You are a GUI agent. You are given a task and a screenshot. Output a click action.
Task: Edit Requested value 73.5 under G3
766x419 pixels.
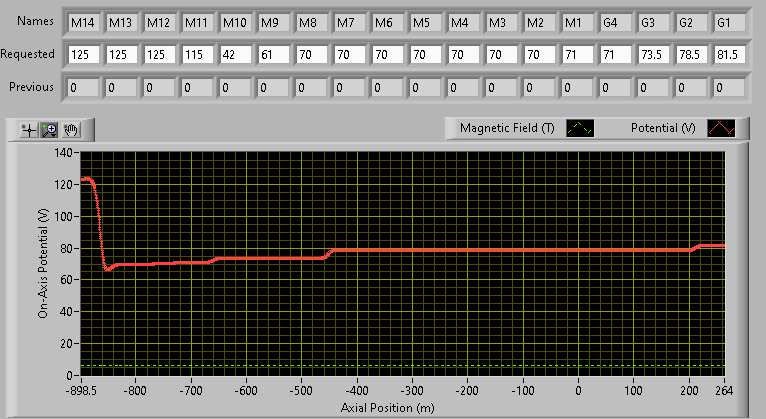coord(653,55)
